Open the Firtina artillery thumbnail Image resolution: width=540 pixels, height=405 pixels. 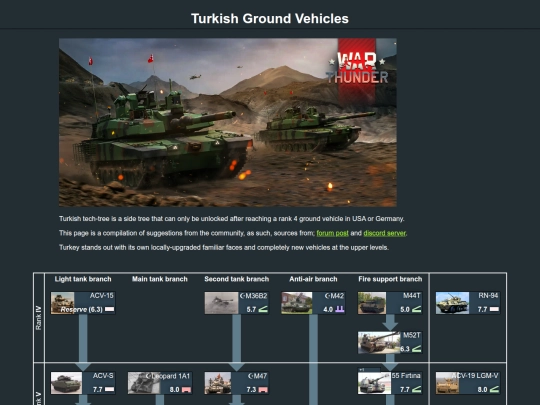click(x=374, y=383)
